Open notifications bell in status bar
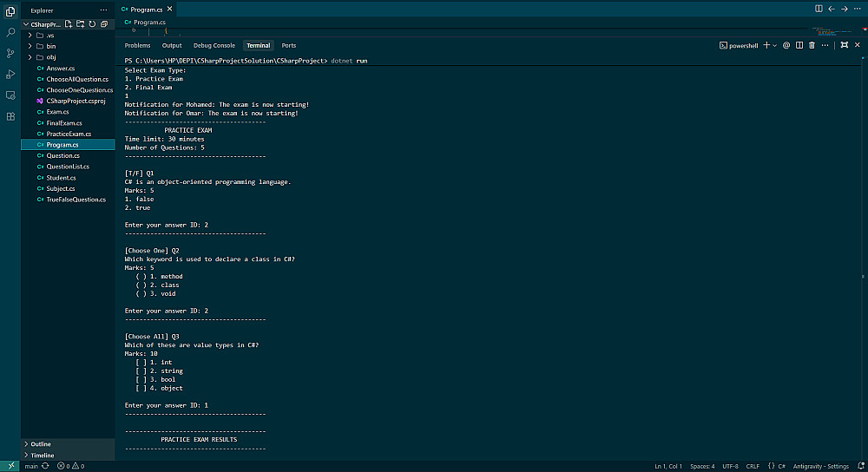The image size is (868, 472). tap(861, 467)
